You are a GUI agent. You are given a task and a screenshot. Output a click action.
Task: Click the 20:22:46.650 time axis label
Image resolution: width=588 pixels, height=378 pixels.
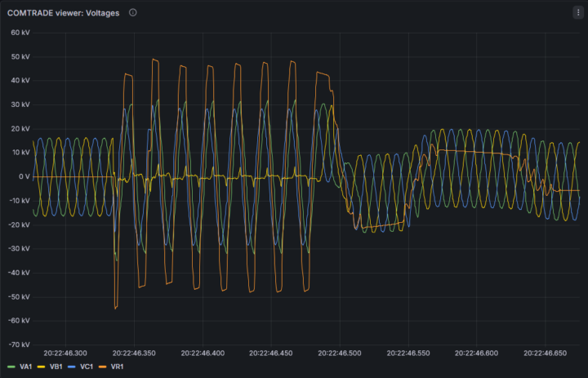(x=546, y=353)
